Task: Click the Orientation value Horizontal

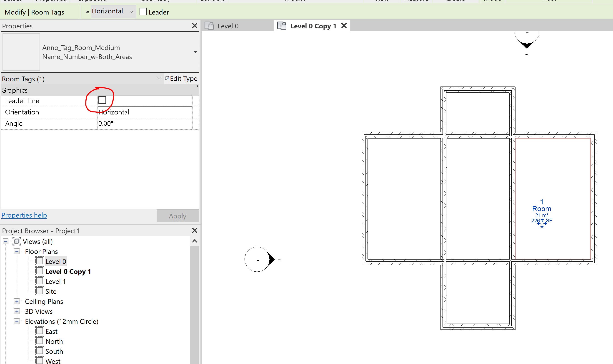Action: [x=145, y=112]
